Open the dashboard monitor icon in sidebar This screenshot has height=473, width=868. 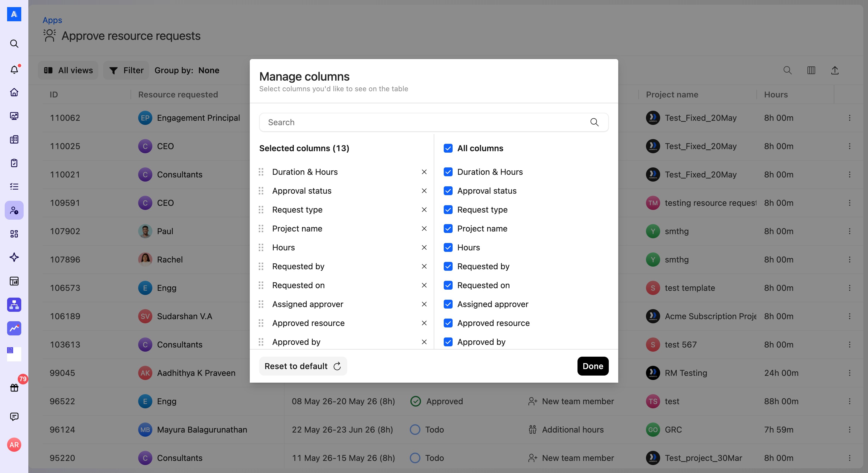click(14, 116)
